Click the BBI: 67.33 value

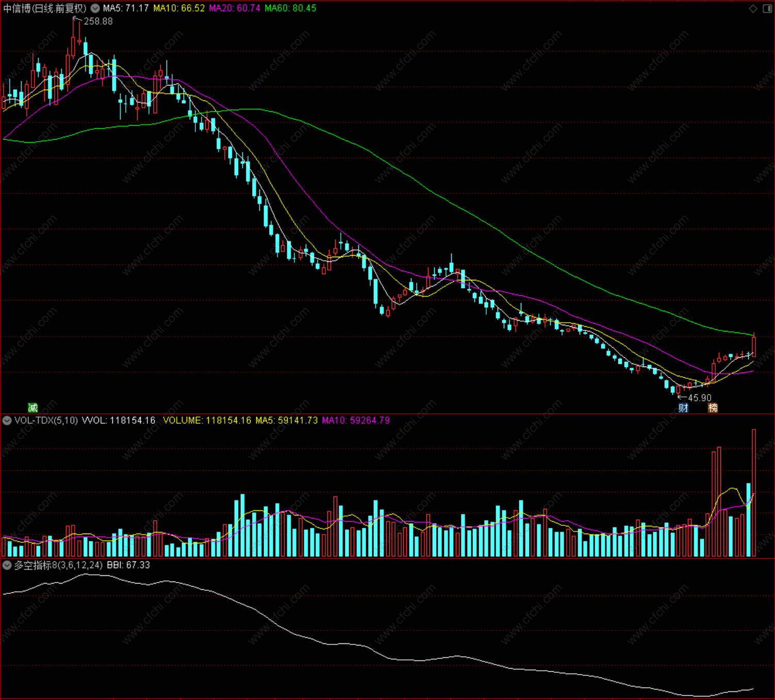128,565
